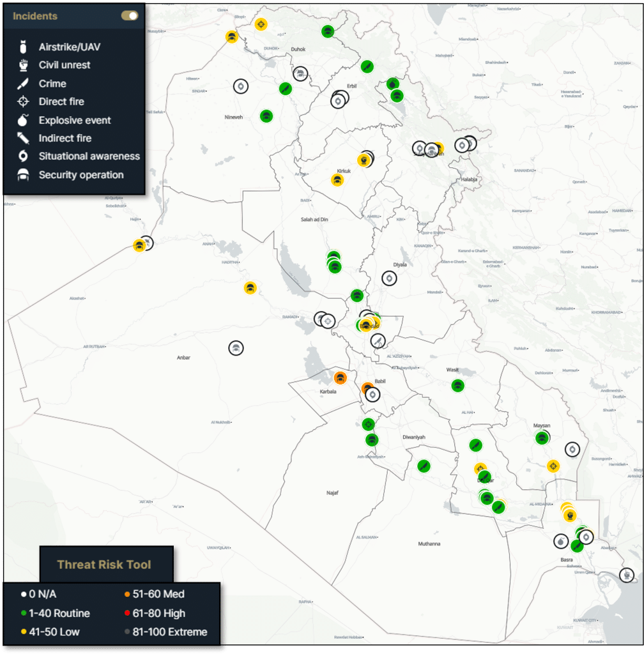The image size is (644, 654).
Task: Select the Situational awareness legend label
Action: (x=89, y=156)
